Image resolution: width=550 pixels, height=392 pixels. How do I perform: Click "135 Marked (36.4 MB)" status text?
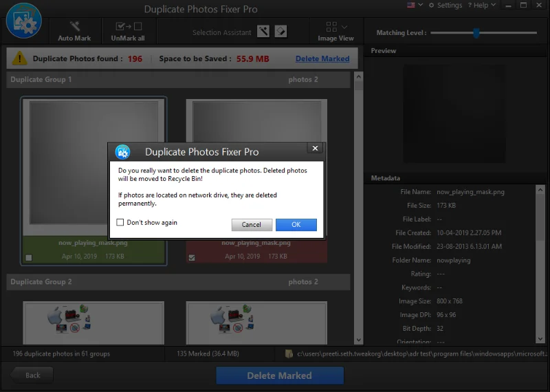click(208, 353)
